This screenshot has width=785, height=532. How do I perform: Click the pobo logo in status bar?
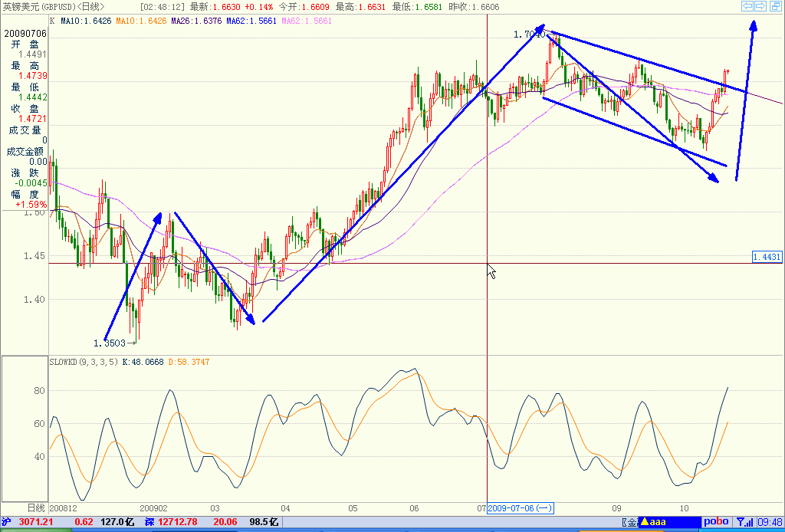pos(717,521)
